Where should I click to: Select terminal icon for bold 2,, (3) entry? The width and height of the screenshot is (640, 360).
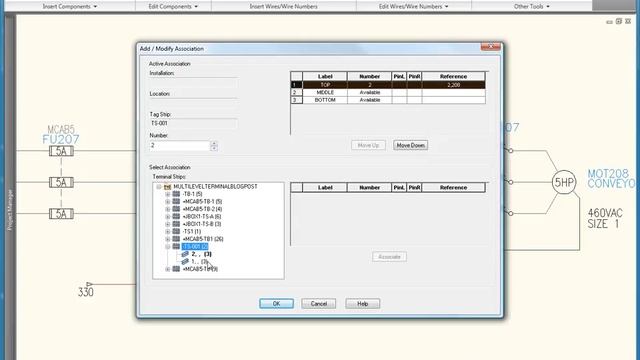coord(185,254)
